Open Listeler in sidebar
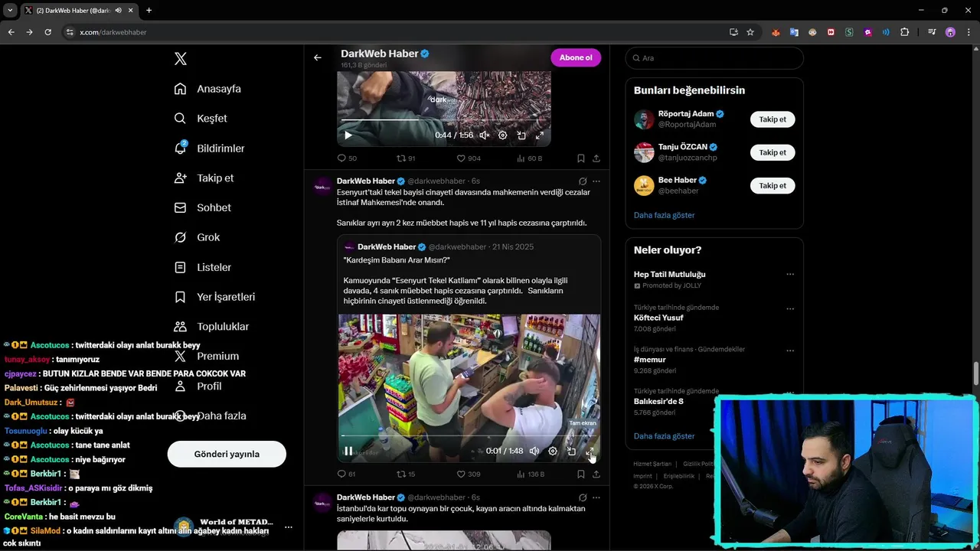Image resolution: width=980 pixels, height=551 pixels. [x=202, y=267]
